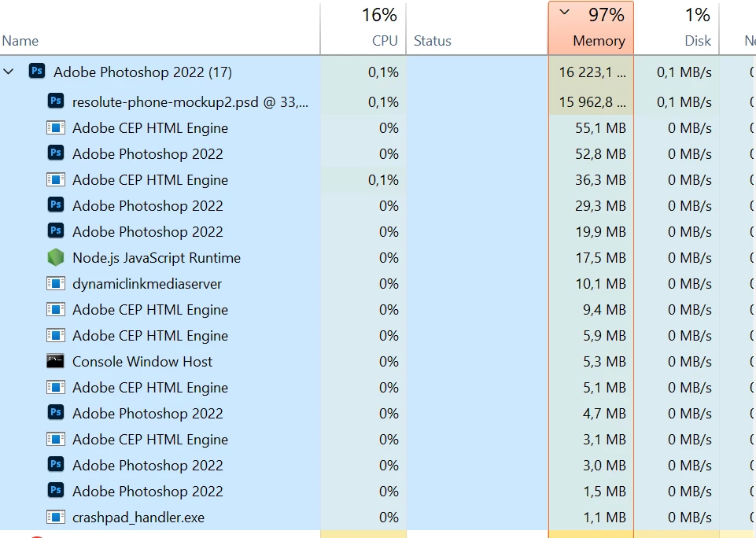756x538 pixels.
Task: Click the '5,3 MB' memory value for Console Window Host
Action: click(604, 362)
